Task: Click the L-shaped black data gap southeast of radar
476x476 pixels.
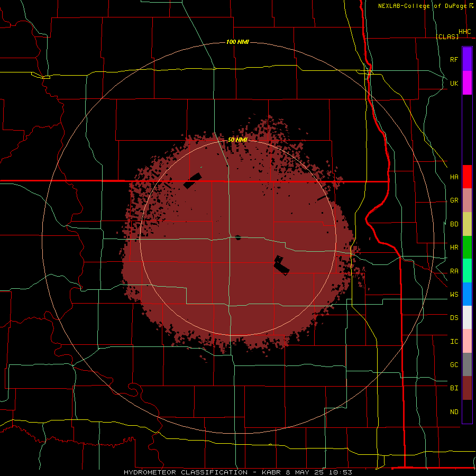Action: point(281,266)
